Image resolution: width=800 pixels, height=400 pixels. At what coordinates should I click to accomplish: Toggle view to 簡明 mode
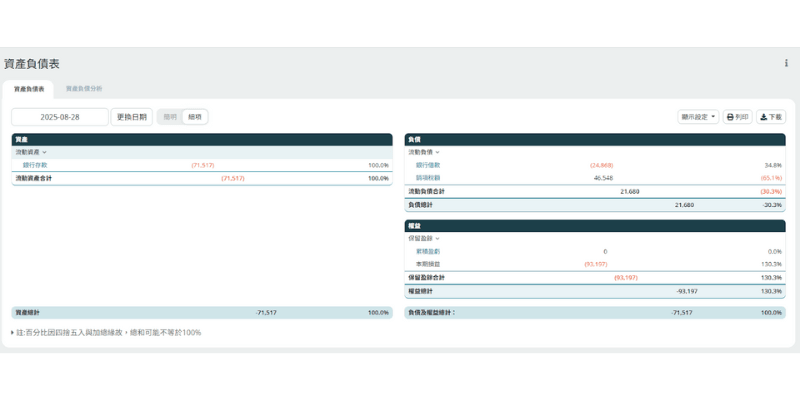tap(170, 117)
